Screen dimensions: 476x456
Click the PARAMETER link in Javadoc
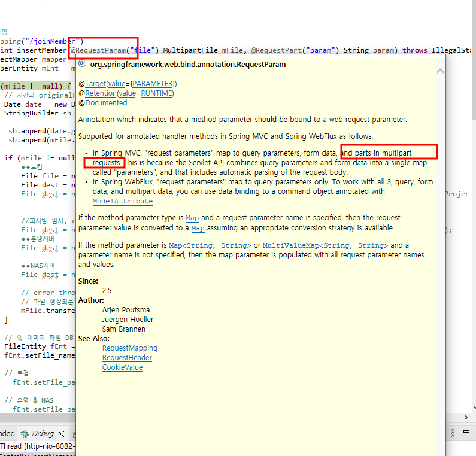coord(153,84)
